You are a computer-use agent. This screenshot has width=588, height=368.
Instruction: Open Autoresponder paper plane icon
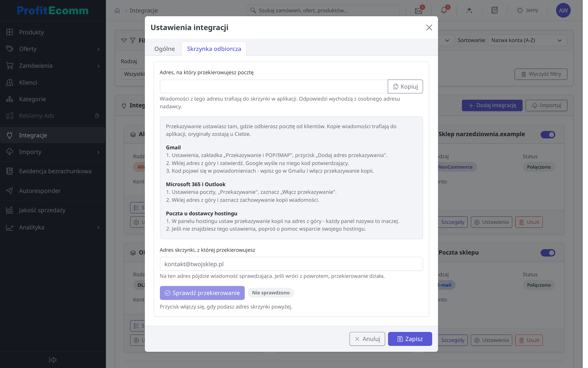click(9, 191)
